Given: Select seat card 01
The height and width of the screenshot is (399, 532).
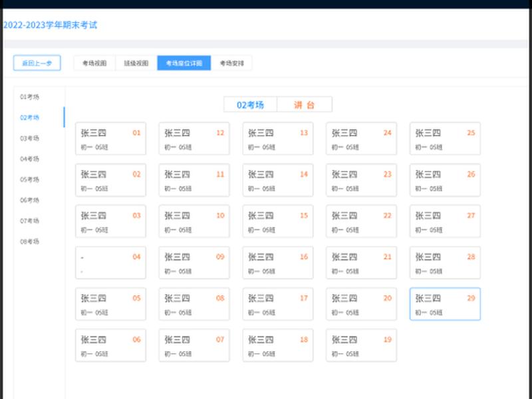Looking at the screenshot, I should point(110,139).
